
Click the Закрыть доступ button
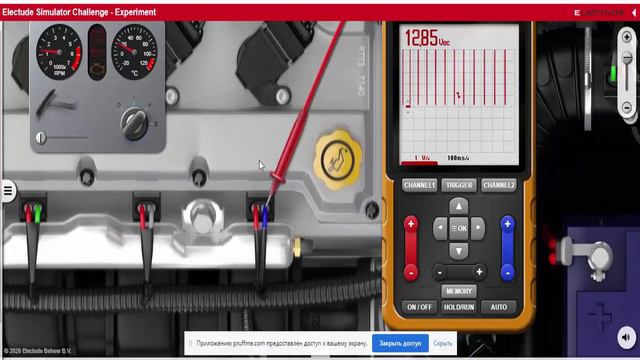click(x=400, y=343)
